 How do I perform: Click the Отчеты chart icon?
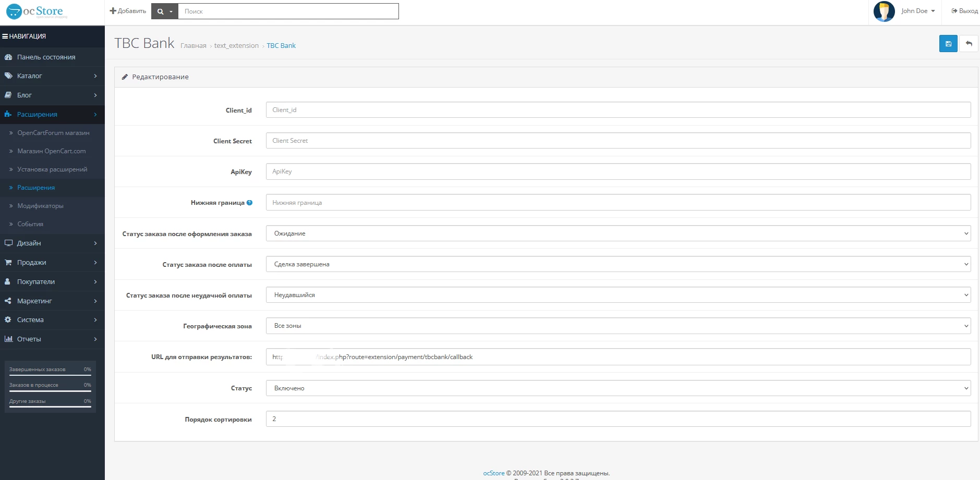point(8,339)
